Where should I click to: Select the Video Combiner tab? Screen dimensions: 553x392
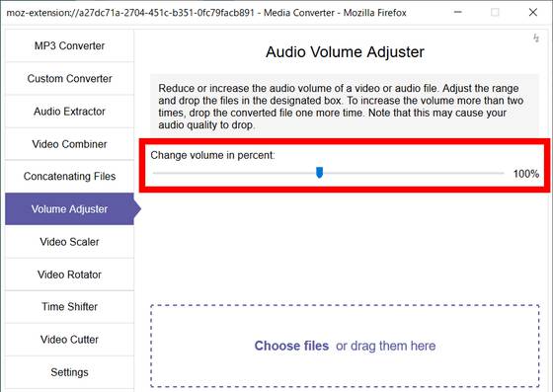(69, 144)
